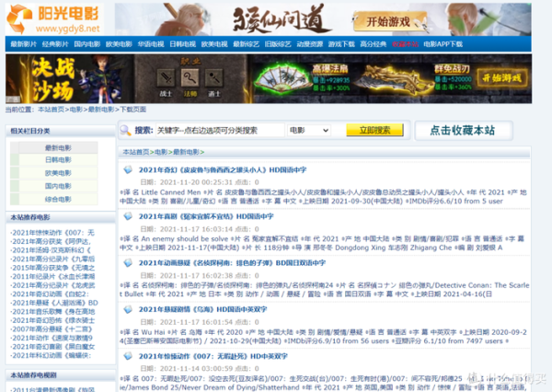
Task: Open 国内电影 in the sidebar category list
Action: click(x=59, y=186)
